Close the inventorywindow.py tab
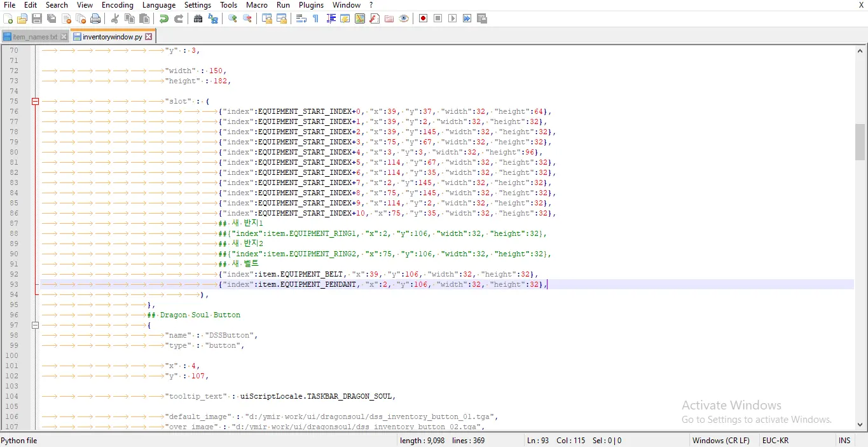 click(149, 37)
